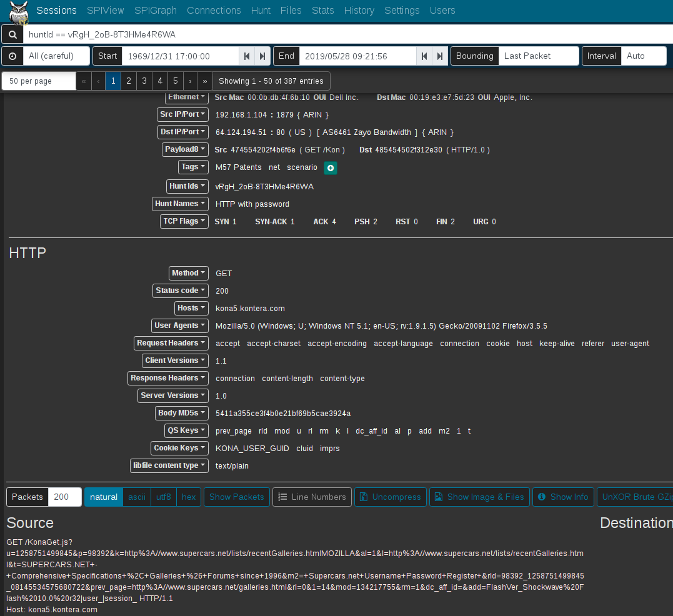Open the 50 per page selector
673x616 pixels.
[x=39, y=81]
